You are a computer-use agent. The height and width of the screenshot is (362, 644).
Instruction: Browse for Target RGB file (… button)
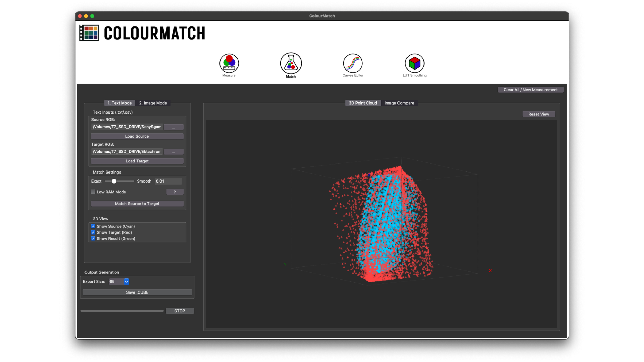click(173, 152)
